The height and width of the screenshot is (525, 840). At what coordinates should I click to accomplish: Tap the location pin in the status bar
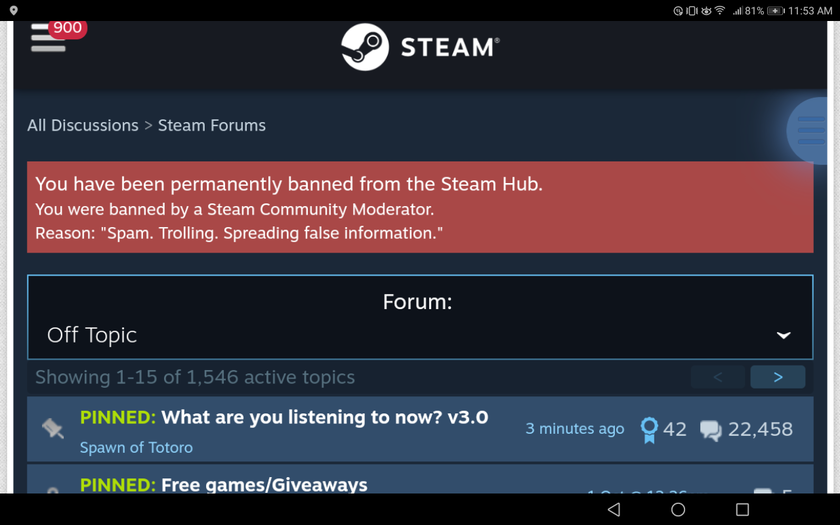click(13, 10)
